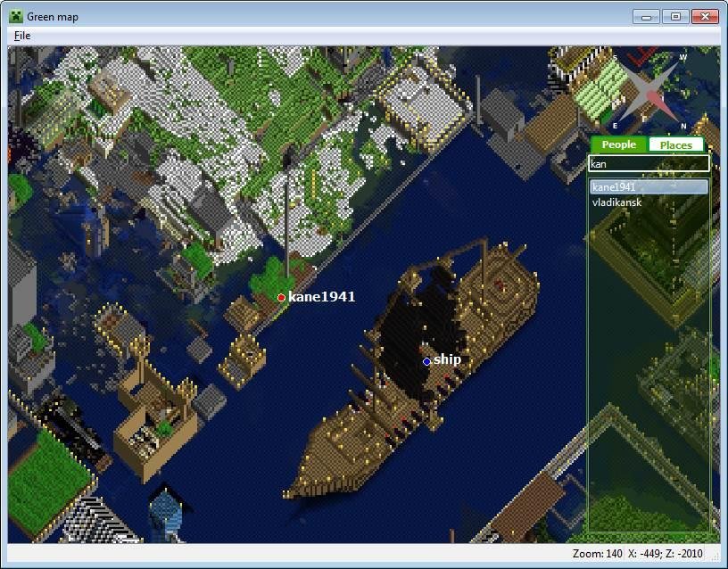Switch to the People tab
The height and width of the screenshot is (569, 728).
click(x=618, y=144)
